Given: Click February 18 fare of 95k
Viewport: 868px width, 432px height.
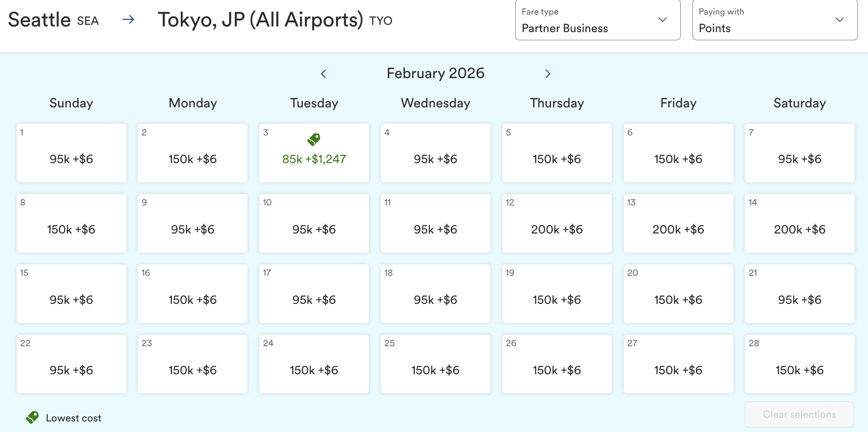Looking at the screenshot, I should (435, 294).
